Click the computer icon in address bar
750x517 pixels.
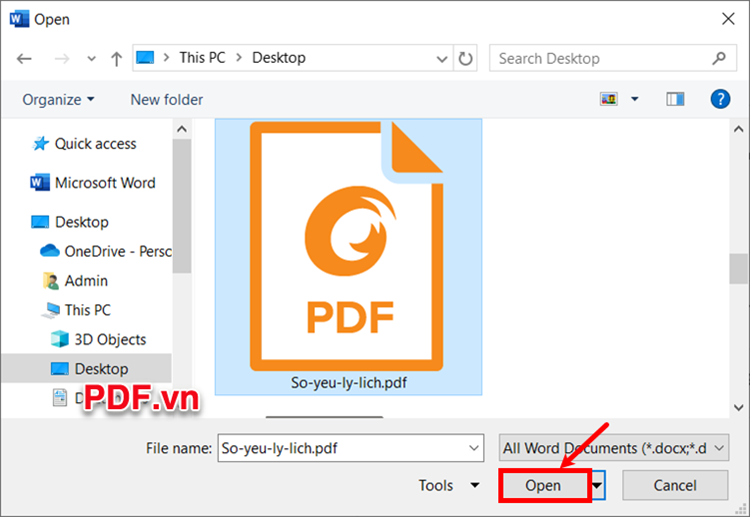pyautogui.click(x=145, y=58)
